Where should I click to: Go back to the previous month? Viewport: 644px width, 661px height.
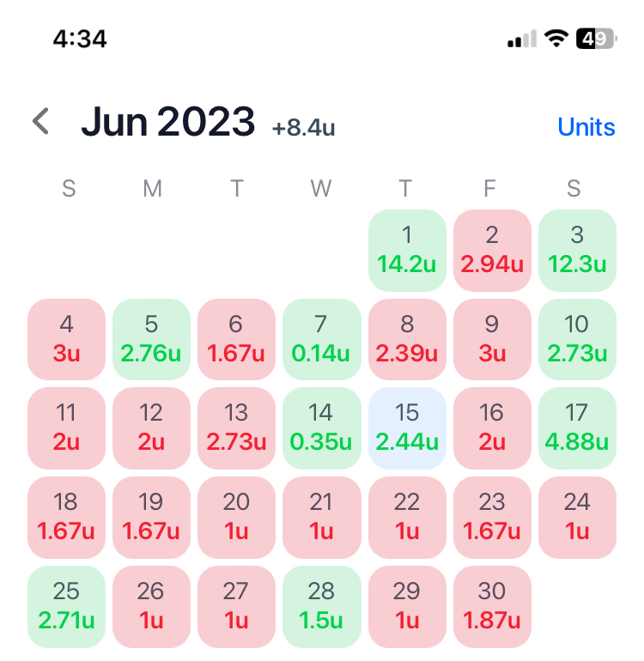tap(41, 121)
